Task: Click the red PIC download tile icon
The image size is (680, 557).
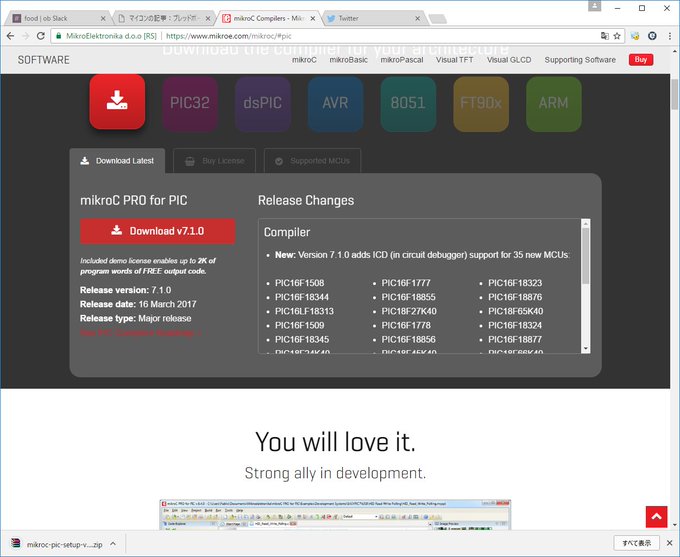Action: (x=117, y=102)
